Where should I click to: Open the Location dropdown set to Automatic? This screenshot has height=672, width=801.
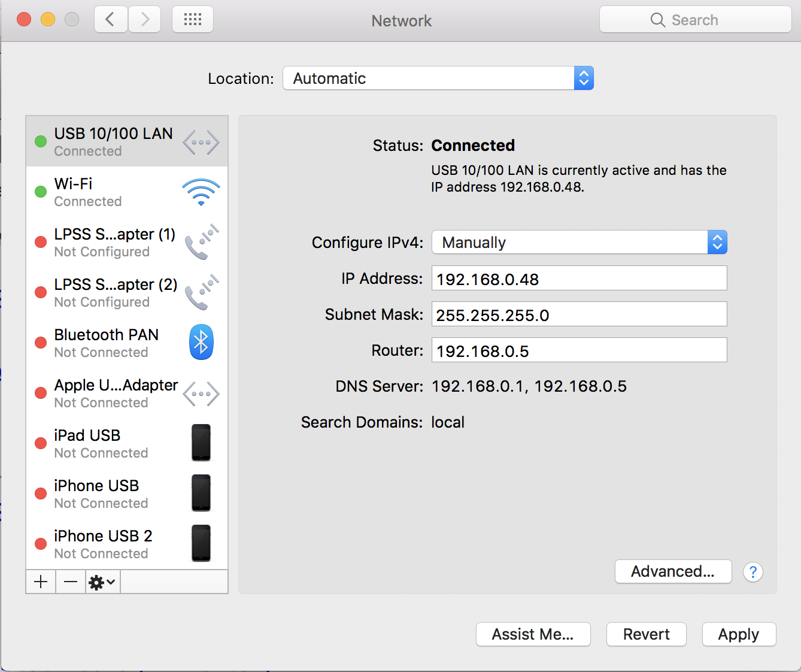(x=438, y=78)
